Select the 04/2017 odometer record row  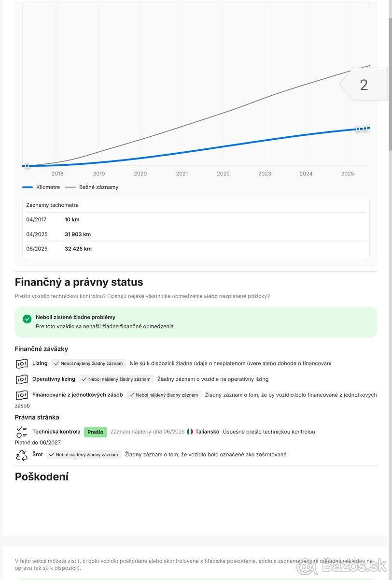click(x=196, y=219)
